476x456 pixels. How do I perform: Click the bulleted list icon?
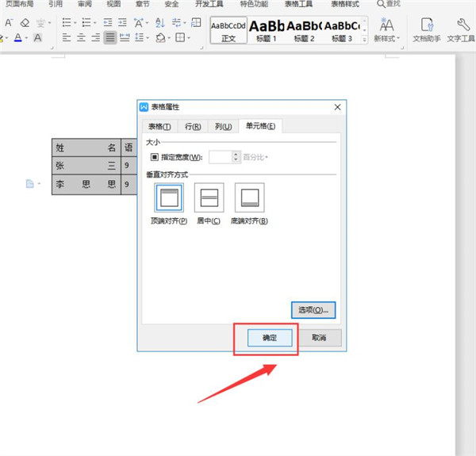67,22
